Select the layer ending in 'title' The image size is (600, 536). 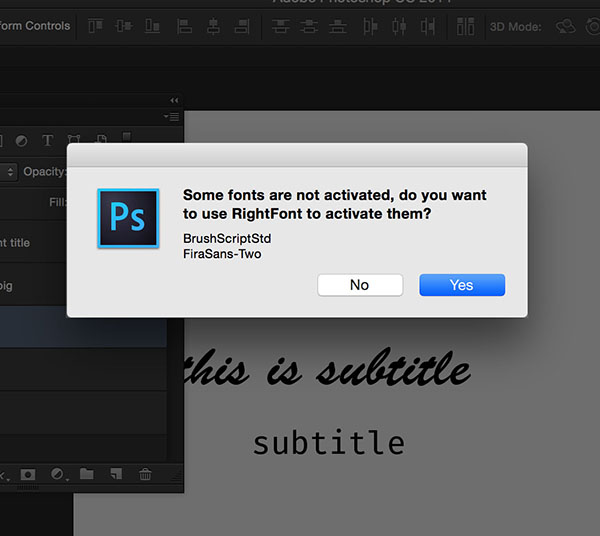[x=34, y=242]
